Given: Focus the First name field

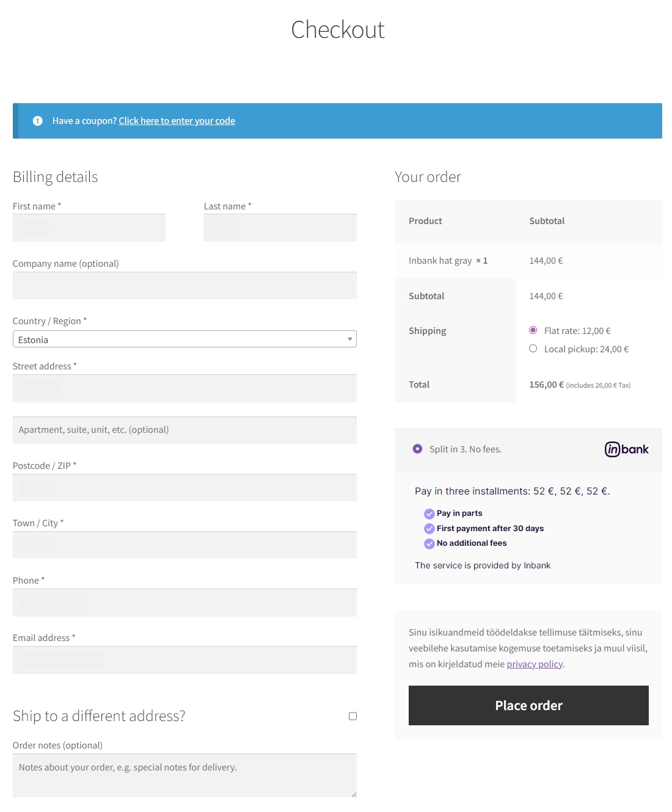Looking at the screenshot, I should pyautogui.click(x=89, y=228).
